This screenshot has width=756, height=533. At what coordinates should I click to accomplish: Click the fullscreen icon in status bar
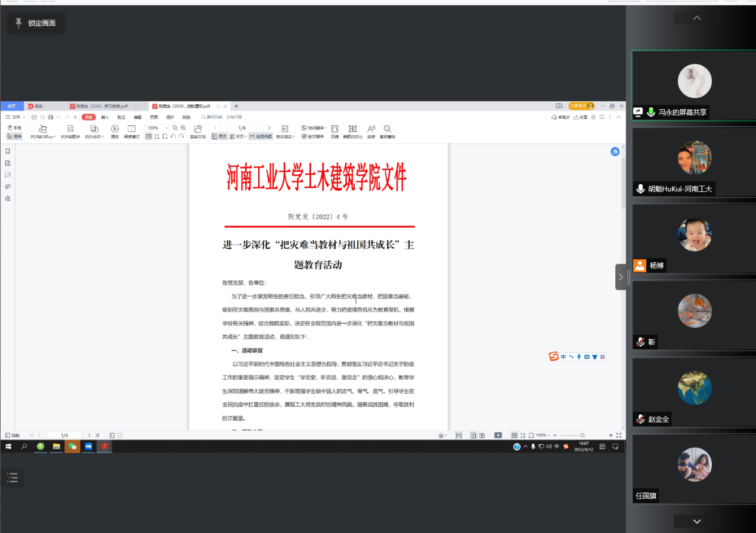pos(619,435)
